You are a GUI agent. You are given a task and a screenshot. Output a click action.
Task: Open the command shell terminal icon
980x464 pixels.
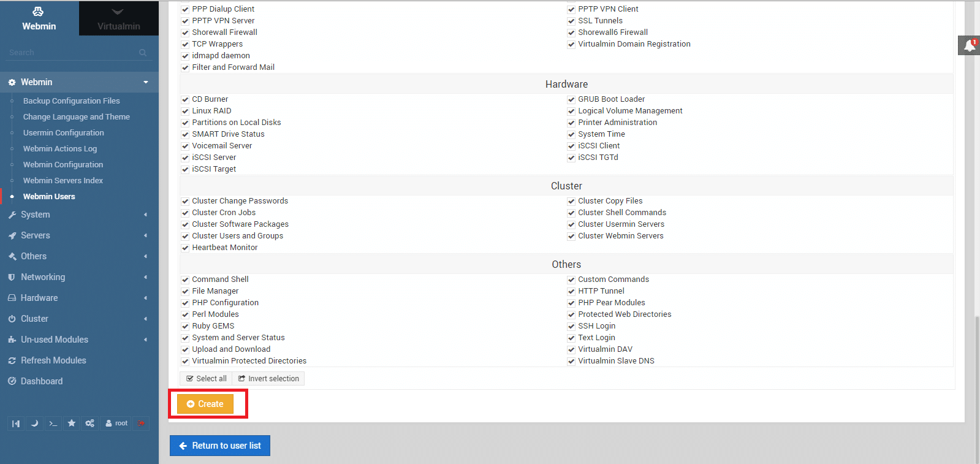coord(53,424)
